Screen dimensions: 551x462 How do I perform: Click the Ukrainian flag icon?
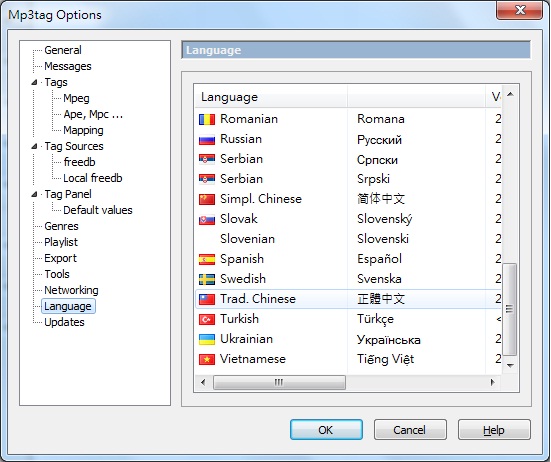click(207, 340)
